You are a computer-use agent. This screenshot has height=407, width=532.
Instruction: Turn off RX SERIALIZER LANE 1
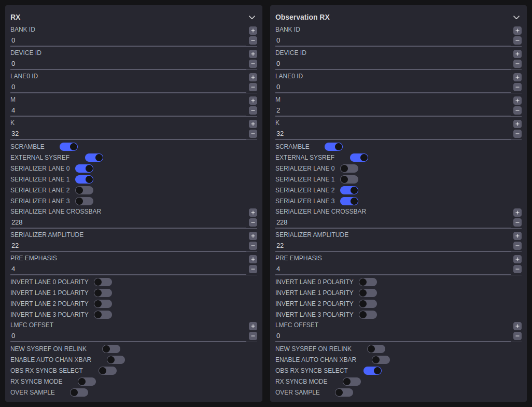pyautogui.click(x=84, y=179)
